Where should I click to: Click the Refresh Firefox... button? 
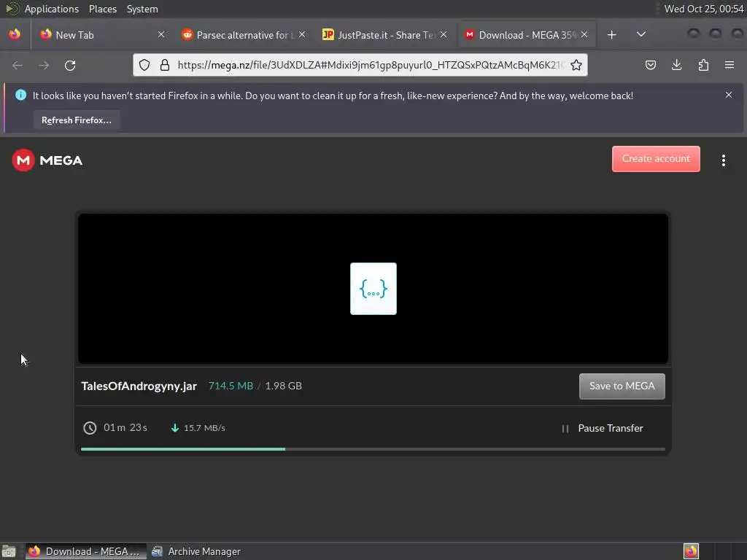[76, 120]
